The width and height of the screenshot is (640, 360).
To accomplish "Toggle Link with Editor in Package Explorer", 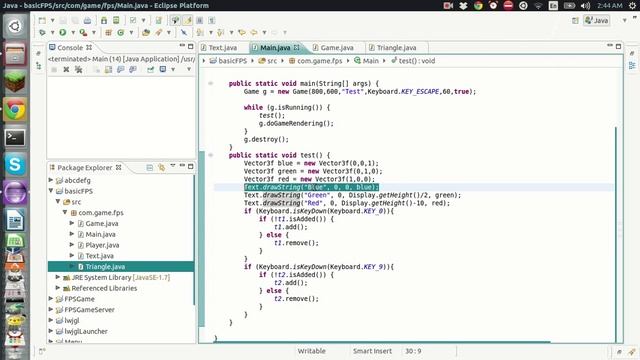I will click(x=162, y=168).
